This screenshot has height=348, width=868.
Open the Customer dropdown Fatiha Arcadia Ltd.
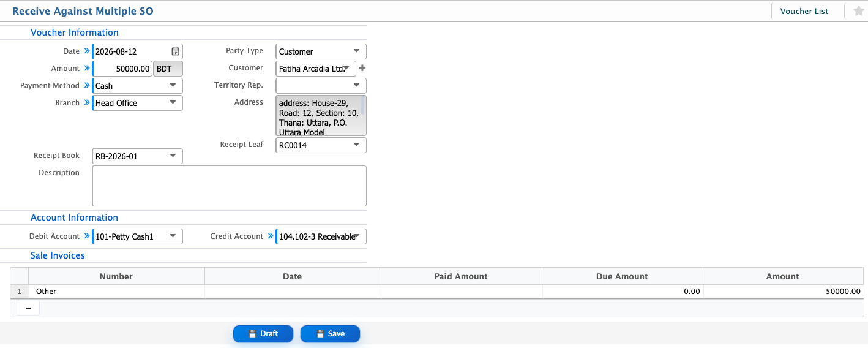point(316,69)
